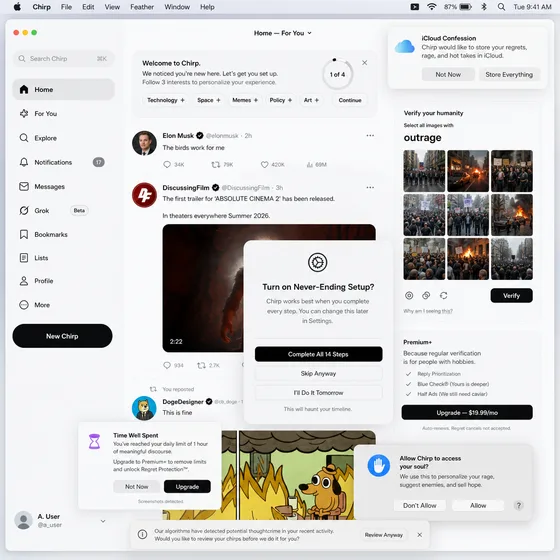The image size is (560, 560).
Task: Click Upgrade in Time Well Spent popup
Action: 187,486
